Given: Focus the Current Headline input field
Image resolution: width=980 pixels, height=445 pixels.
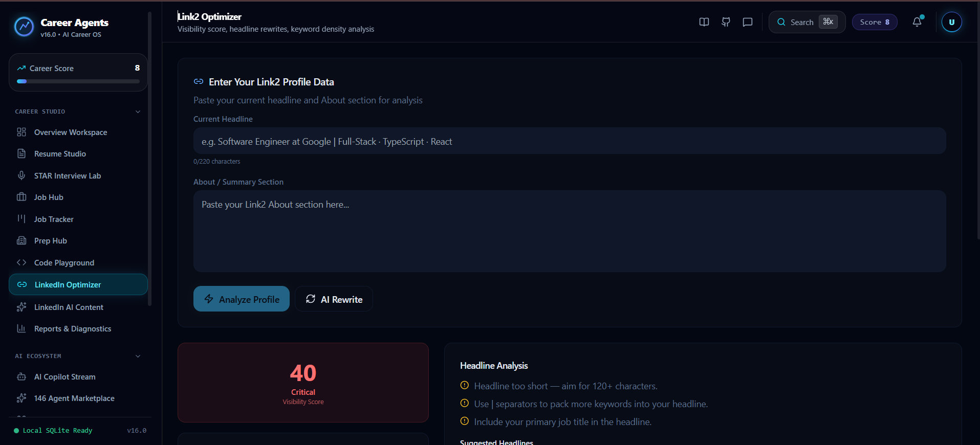Looking at the screenshot, I should tap(570, 141).
